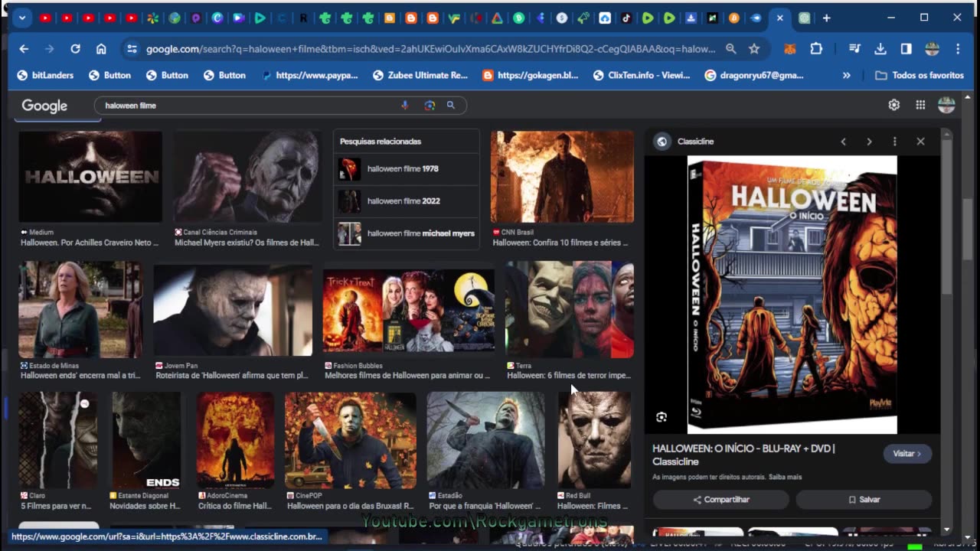This screenshot has height=551, width=980.
Task: Open the gokagen blog bookmark
Action: tap(531, 75)
